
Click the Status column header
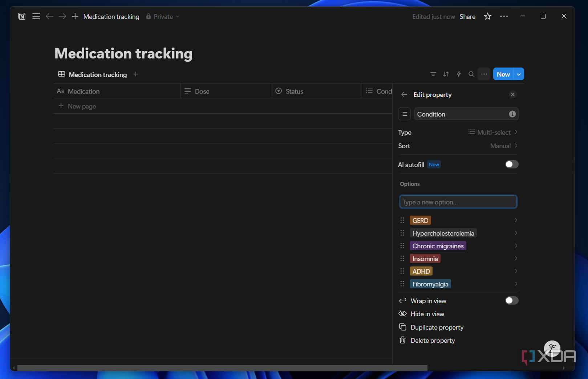316,91
